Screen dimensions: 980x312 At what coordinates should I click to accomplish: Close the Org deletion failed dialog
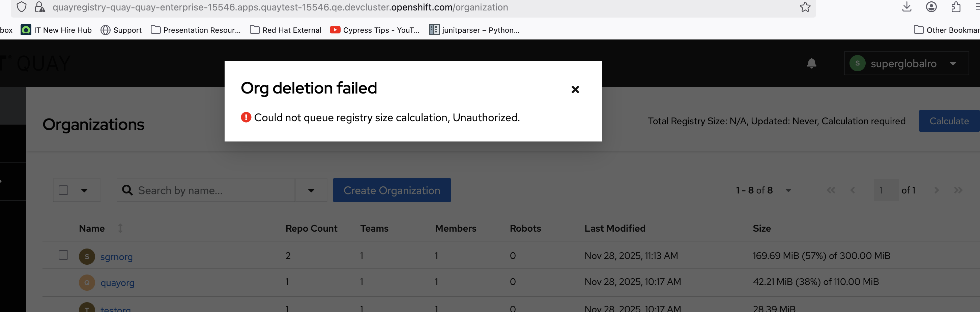point(575,89)
